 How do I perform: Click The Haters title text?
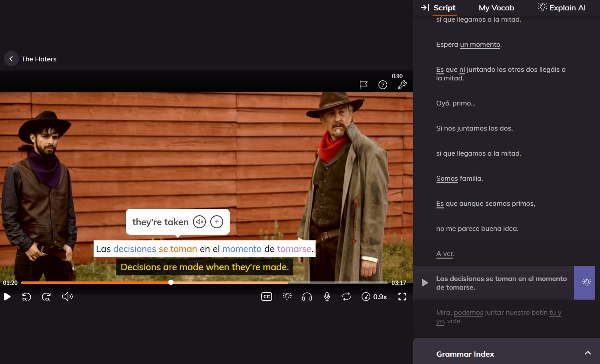pos(39,59)
